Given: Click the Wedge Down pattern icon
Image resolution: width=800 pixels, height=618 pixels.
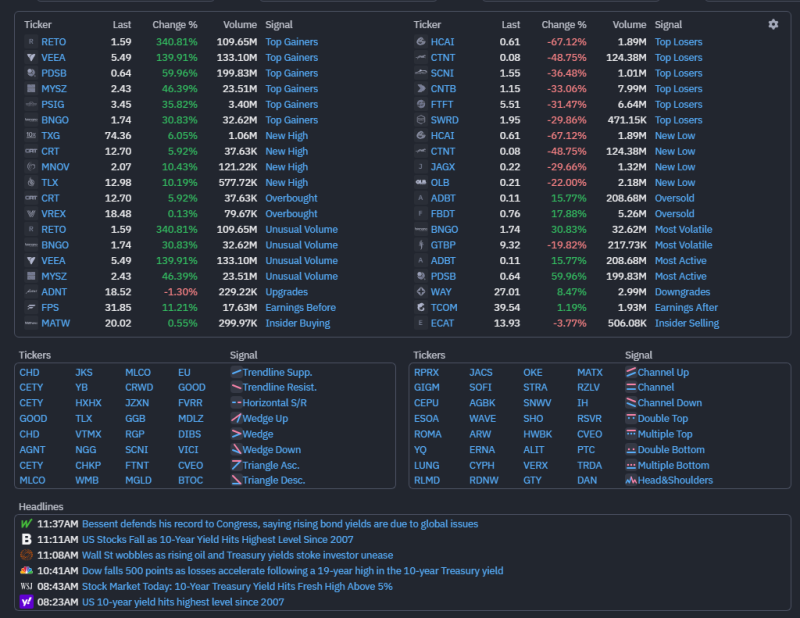Looking at the screenshot, I should tap(236, 450).
